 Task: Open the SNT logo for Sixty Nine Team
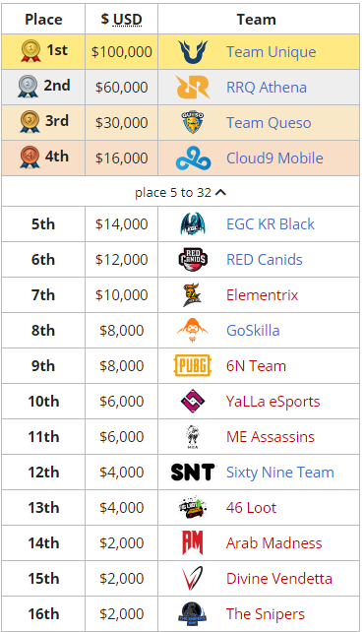pos(193,472)
